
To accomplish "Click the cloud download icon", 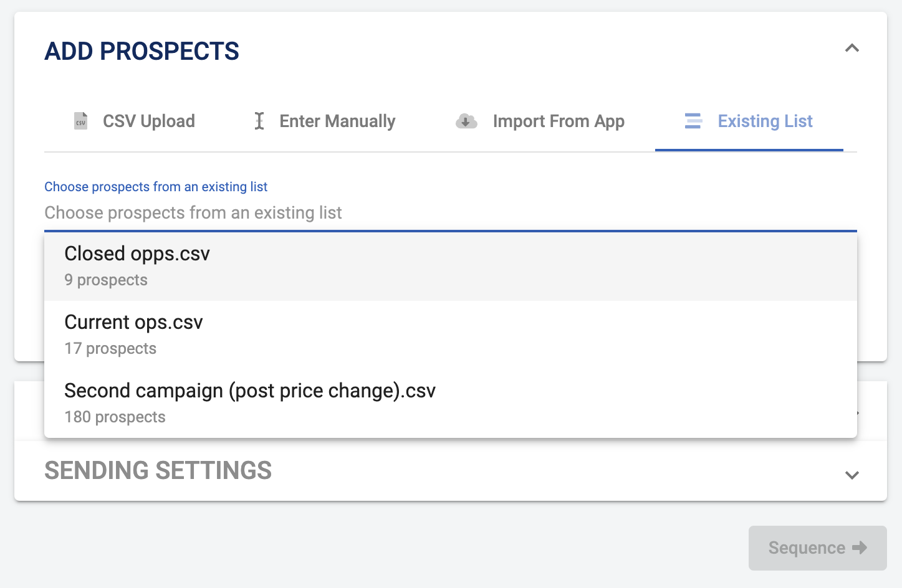I will (466, 121).
